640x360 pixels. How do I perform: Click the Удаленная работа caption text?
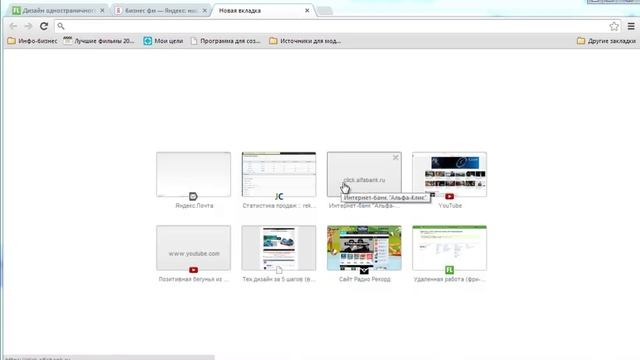[x=449, y=279]
